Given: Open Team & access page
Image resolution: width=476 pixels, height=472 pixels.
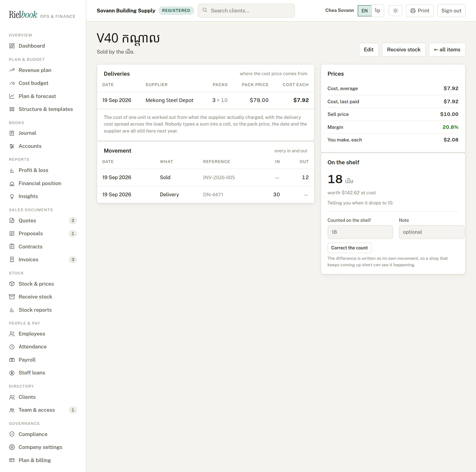Looking at the screenshot, I should pyautogui.click(x=43, y=410).
